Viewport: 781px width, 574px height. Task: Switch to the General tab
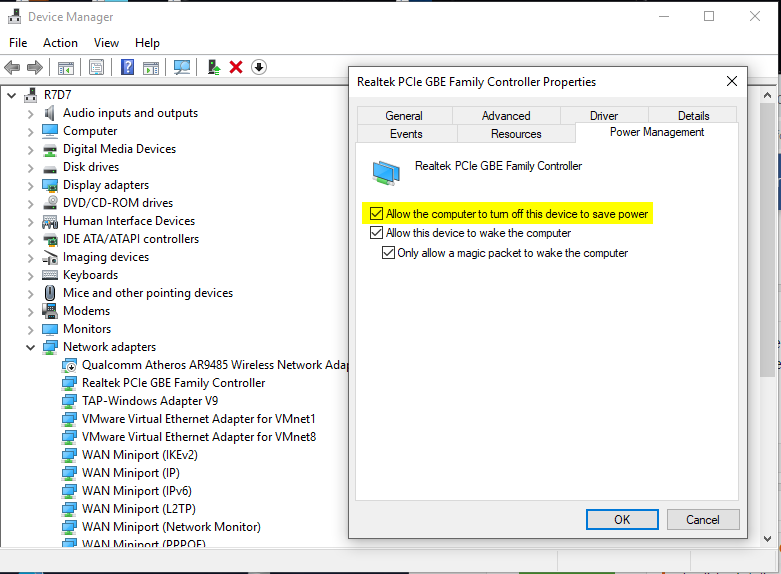coord(404,116)
